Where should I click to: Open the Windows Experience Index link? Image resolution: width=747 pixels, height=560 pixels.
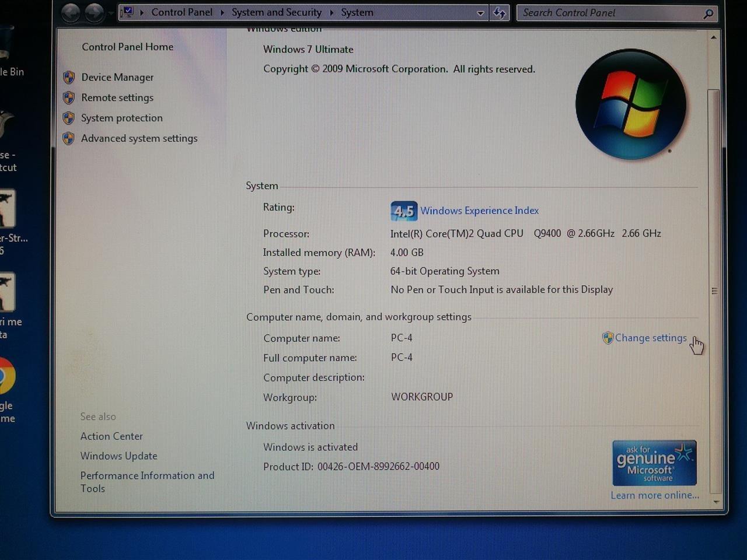pos(479,211)
